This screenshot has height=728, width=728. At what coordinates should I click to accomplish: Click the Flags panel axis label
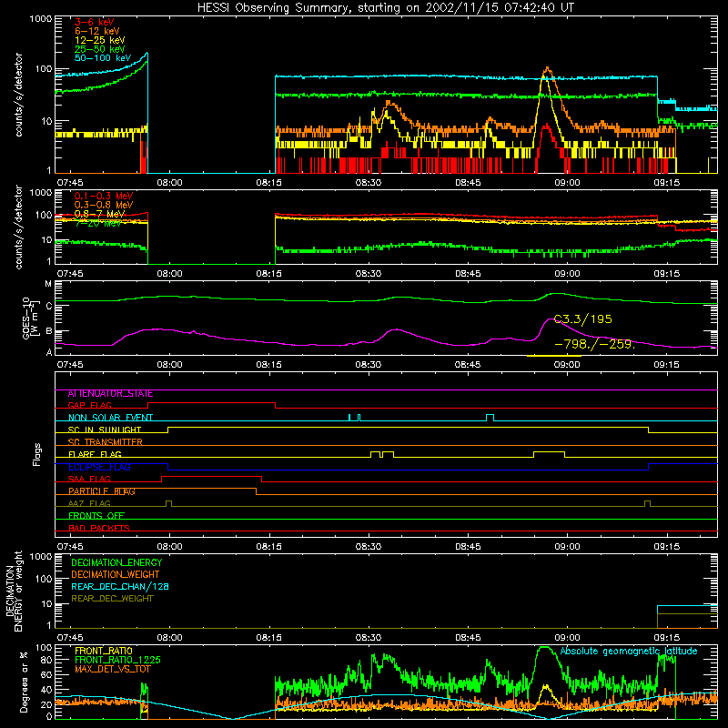tap(37, 454)
